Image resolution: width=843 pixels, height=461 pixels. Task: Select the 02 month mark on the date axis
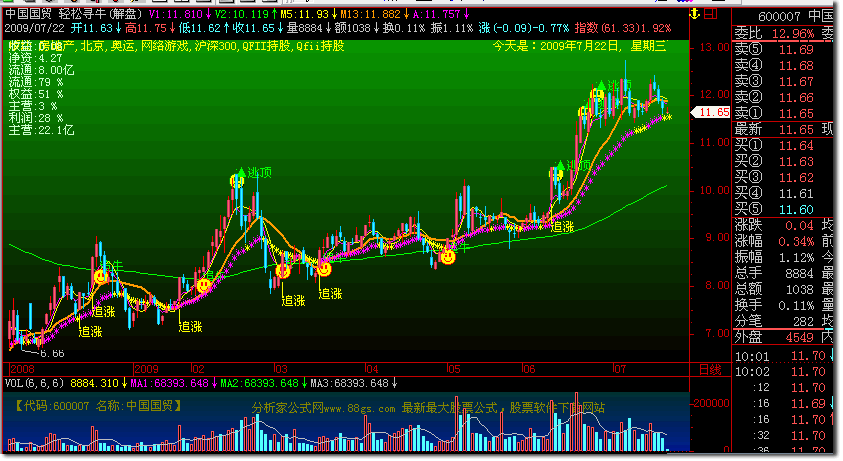tap(198, 369)
